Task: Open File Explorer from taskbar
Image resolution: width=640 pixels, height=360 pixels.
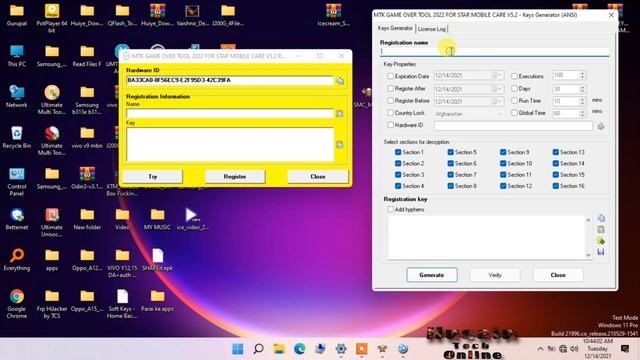Action: (x=279, y=349)
